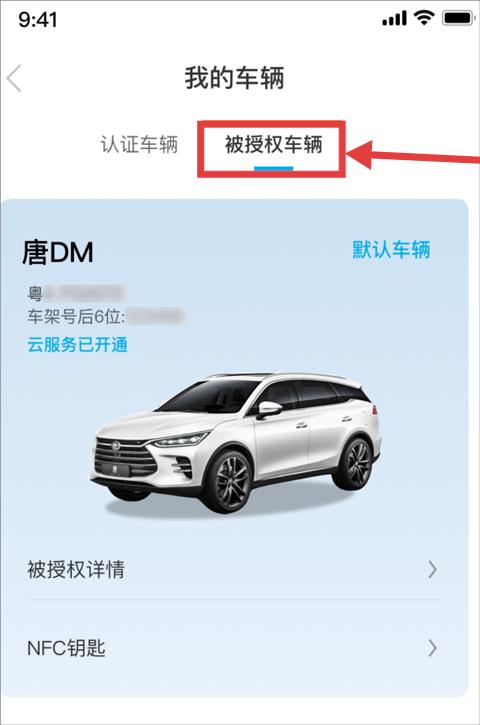Tap the license plate starting with 粤
The width and height of the screenshot is (480, 725).
(x=75, y=293)
